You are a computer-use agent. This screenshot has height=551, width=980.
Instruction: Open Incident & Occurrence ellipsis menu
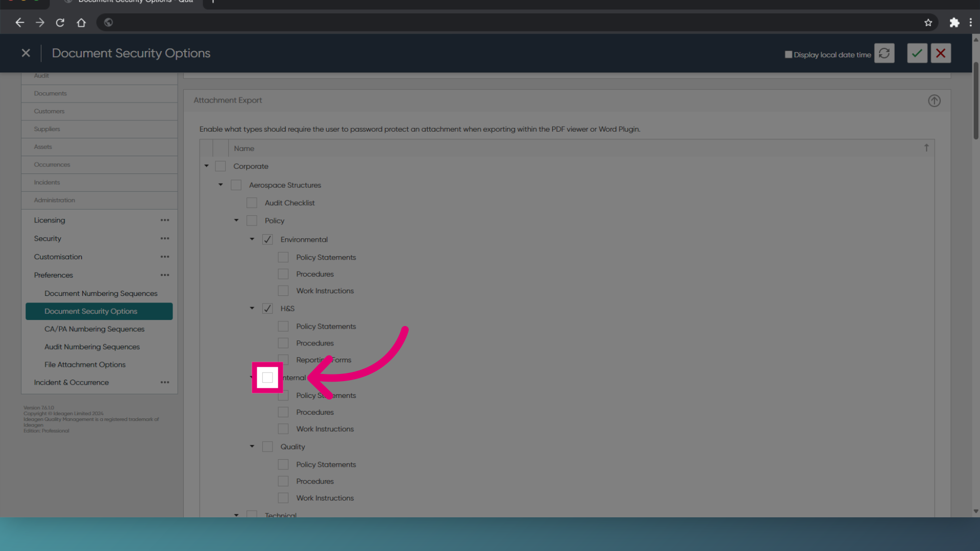pyautogui.click(x=165, y=383)
